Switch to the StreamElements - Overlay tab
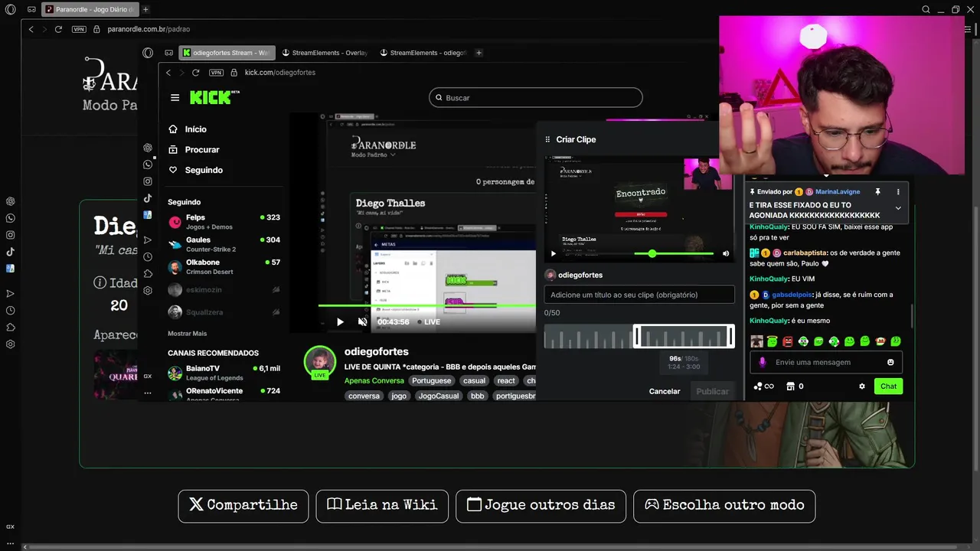Viewport: 980px width, 551px height. pyautogui.click(x=325, y=53)
